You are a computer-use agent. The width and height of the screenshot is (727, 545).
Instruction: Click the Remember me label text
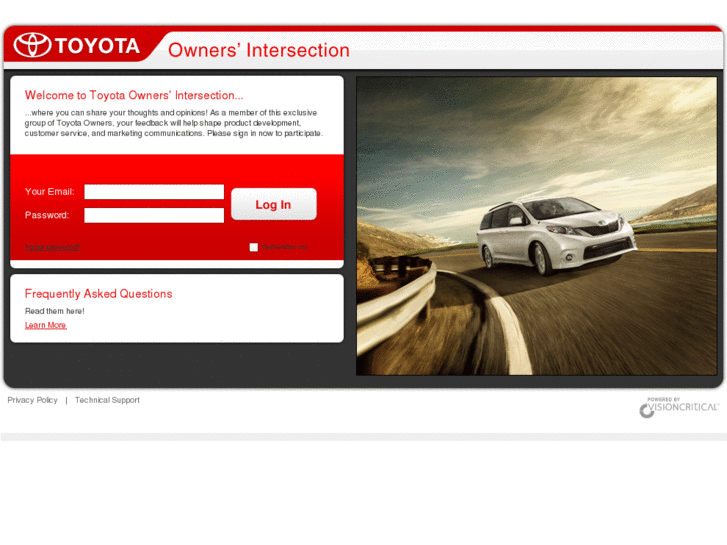click(285, 247)
